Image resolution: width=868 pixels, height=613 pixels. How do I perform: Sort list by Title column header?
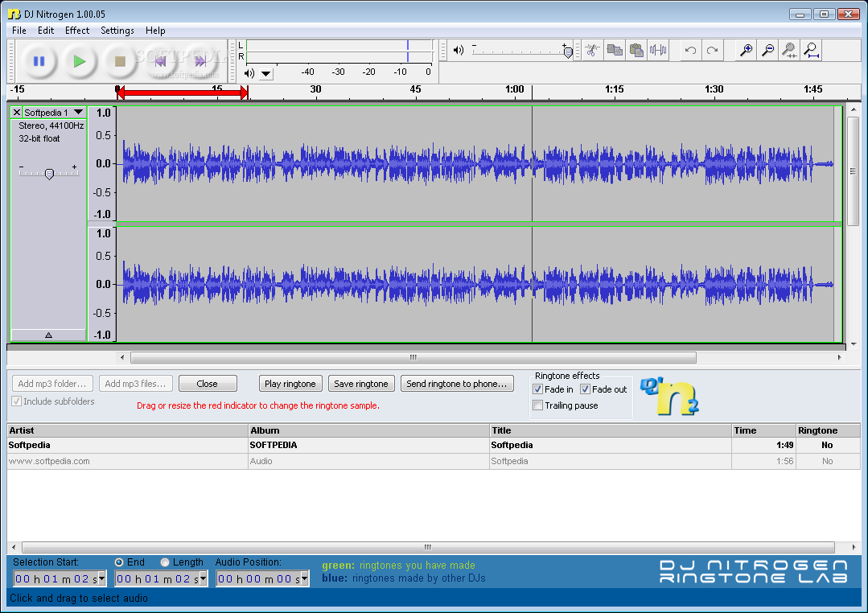point(611,431)
